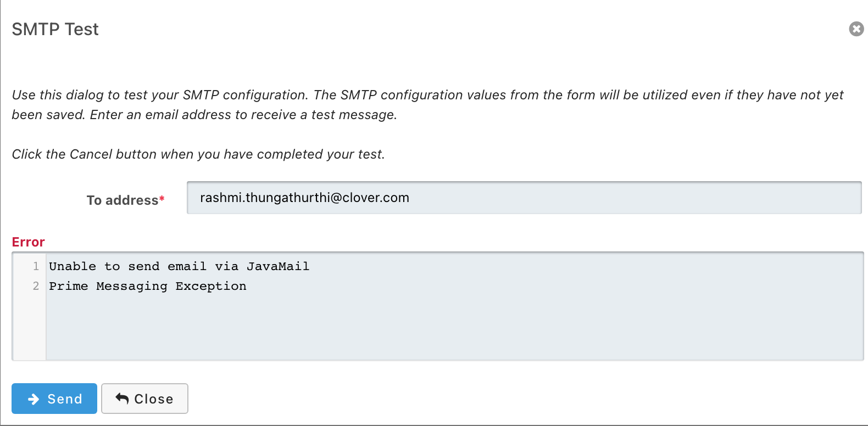868x426 pixels.
Task: Click the word "JavaMail" in the error output
Action: [x=278, y=267]
